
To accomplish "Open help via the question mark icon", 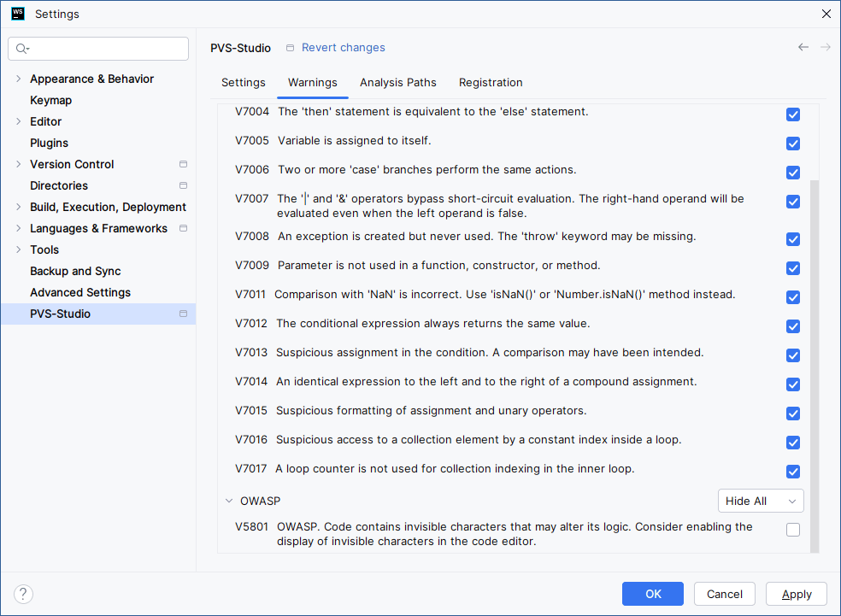I will click(x=23, y=594).
